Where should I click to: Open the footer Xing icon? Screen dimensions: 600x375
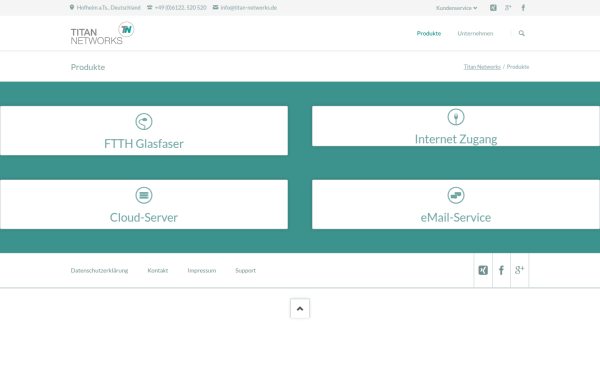[x=483, y=270]
